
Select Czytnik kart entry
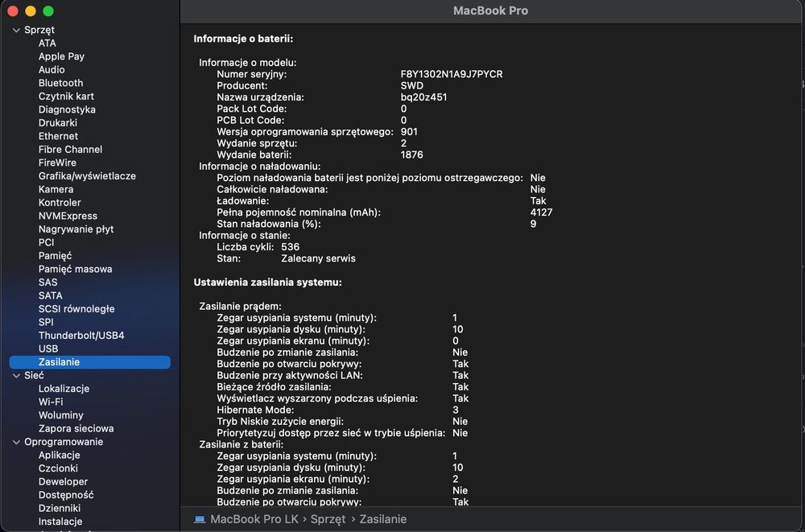(x=66, y=97)
